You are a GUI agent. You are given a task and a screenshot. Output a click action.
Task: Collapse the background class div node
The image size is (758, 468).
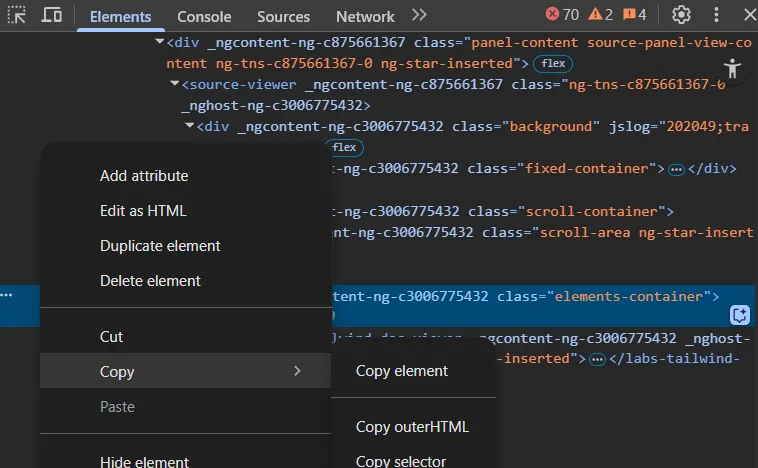(190, 126)
